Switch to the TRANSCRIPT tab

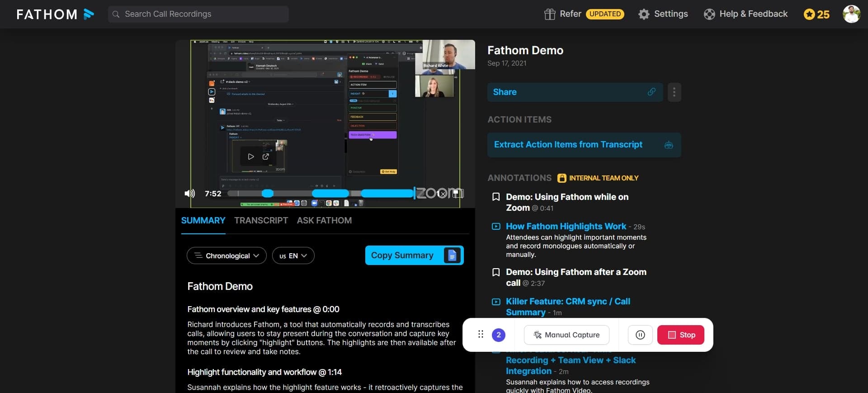click(x=261, y=220)
